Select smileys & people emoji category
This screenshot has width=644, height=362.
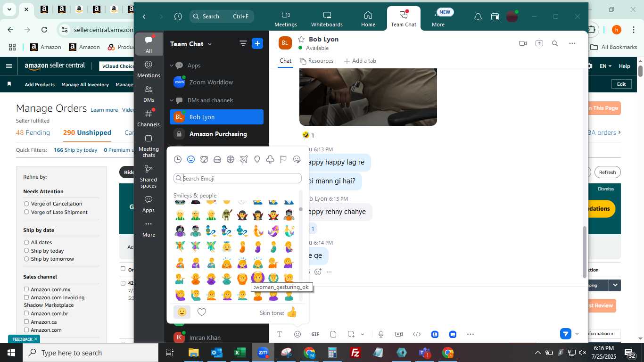[x=191, y=159]
